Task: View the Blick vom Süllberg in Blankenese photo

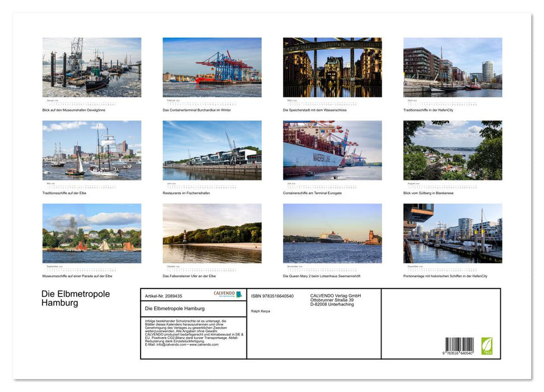Action: point(453,150)
